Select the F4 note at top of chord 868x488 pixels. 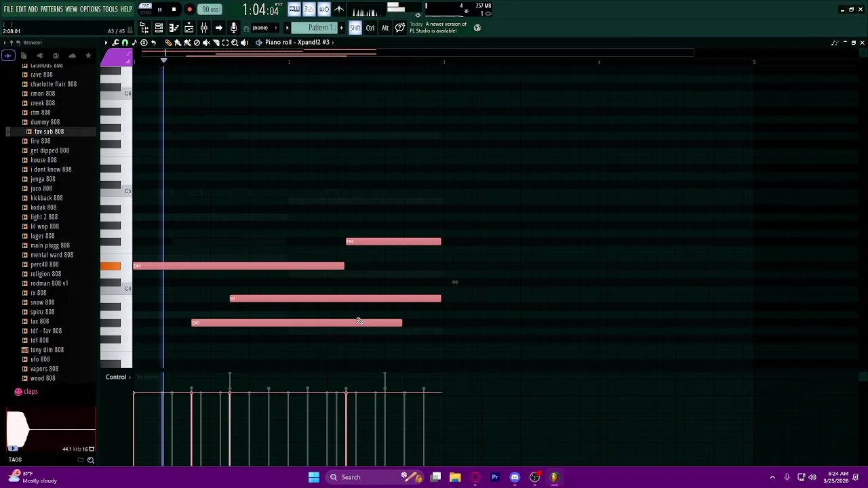(393, 241)
